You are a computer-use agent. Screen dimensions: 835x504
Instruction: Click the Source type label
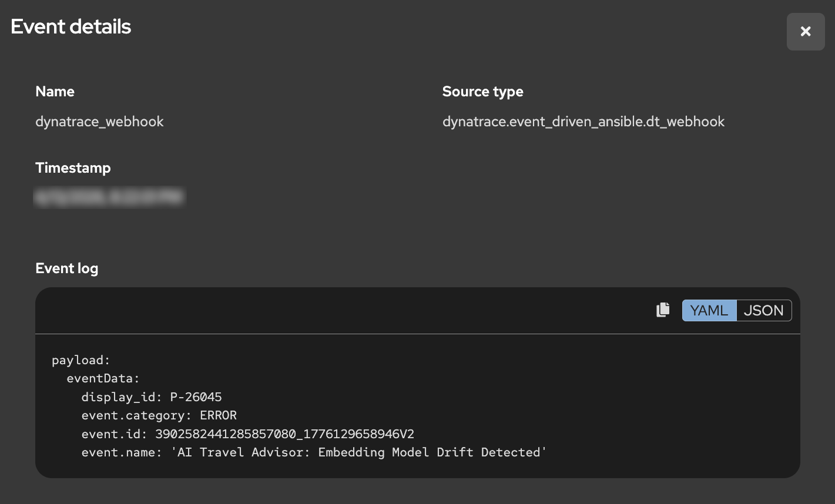click(482, 92)
